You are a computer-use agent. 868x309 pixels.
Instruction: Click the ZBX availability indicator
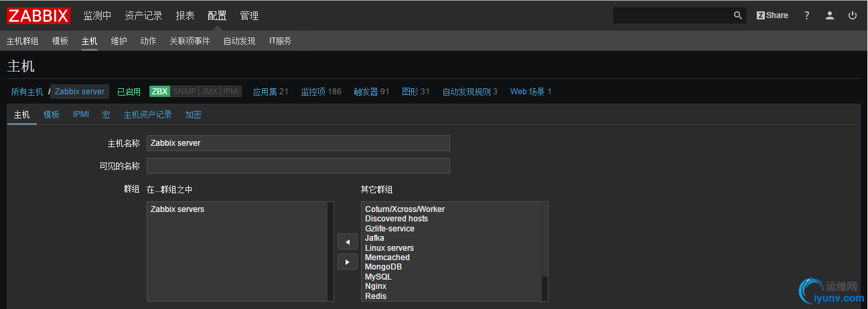coord(159,92)
